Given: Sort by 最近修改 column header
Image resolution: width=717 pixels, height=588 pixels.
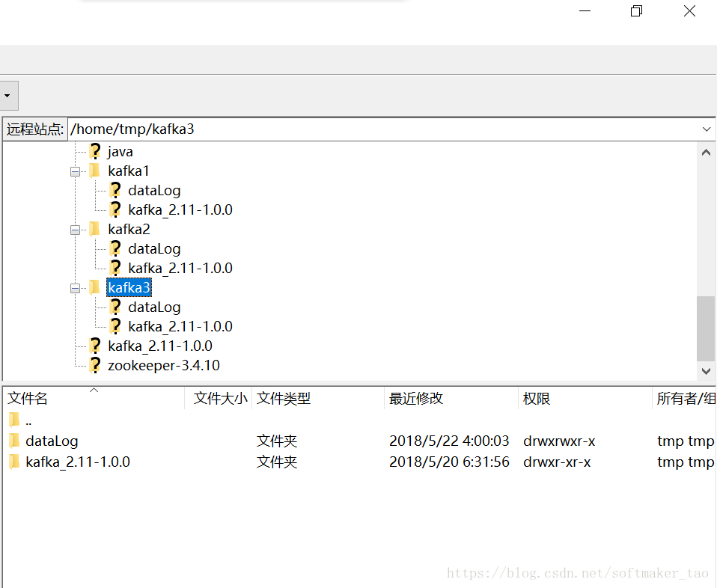Looking at the screenshot, I should tap(451, 398).
